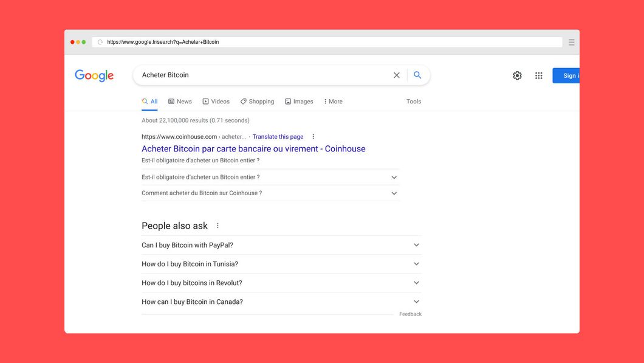Expand "Est-il obligatoire d'acheter un Bitcoin entier ?"
Image resolution: width=644 pixels, height=363 pixels.
pyautogui.click(x=270, y=177)
